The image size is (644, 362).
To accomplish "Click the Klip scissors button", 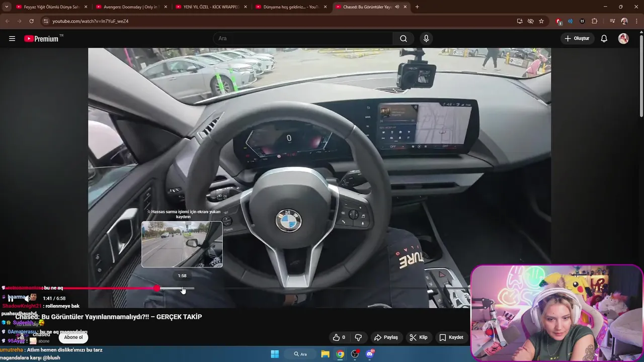I will (419, 337).
